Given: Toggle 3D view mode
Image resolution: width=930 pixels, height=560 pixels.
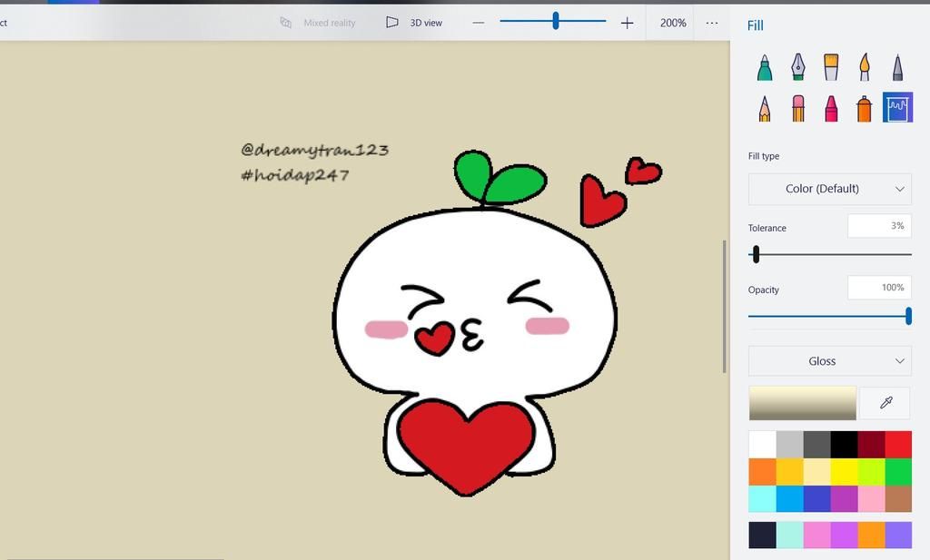Looking at the screenshot, I should tap(414, 23).
